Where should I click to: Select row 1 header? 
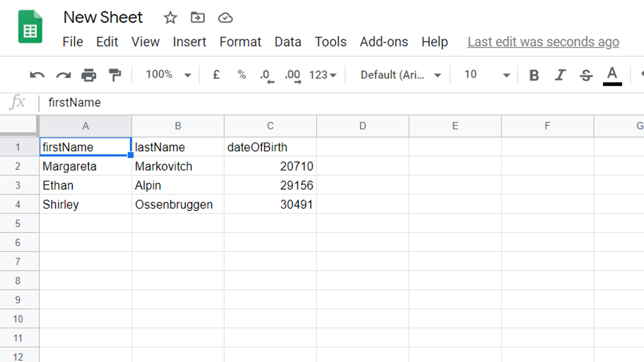coord(19,147)
